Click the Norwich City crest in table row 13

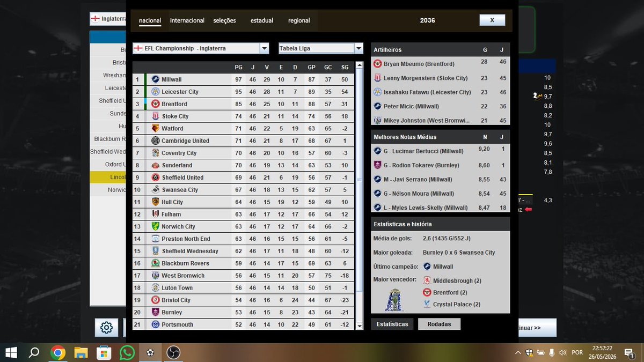click(x=156, y=226)
